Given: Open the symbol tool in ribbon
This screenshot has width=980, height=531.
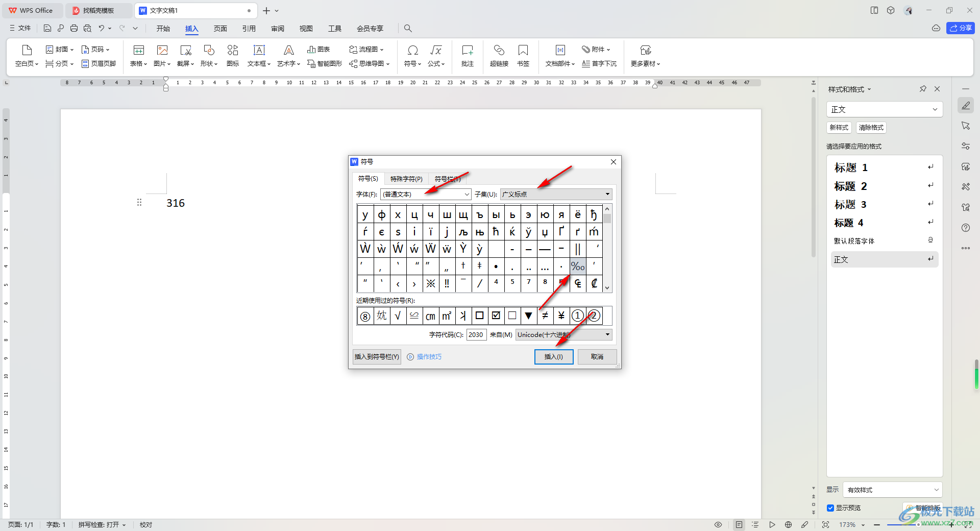Looking at the screenshot, I should coord(412,56).
